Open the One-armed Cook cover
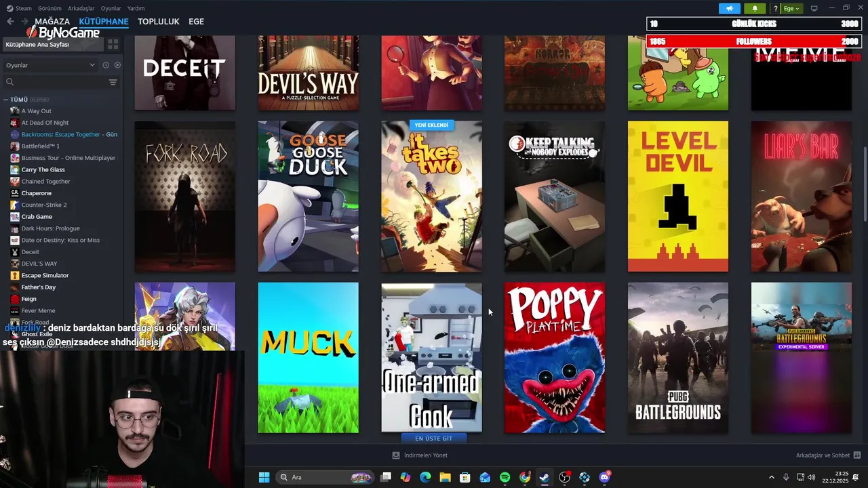Image resolution: width=868 pixels, height=488 pixels. coord(431,358)
